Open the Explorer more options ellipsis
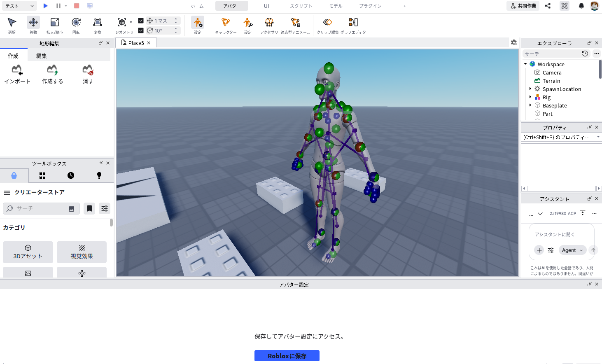Screen dimensions: 602x364 click(x=597, y=54)
